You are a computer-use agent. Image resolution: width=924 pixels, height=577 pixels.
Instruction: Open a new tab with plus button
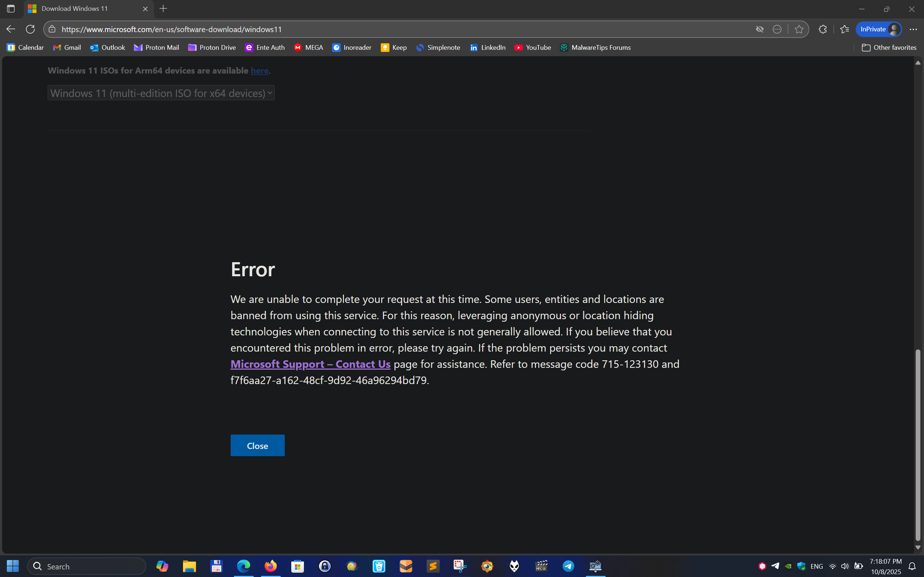[x=163, y=8]
